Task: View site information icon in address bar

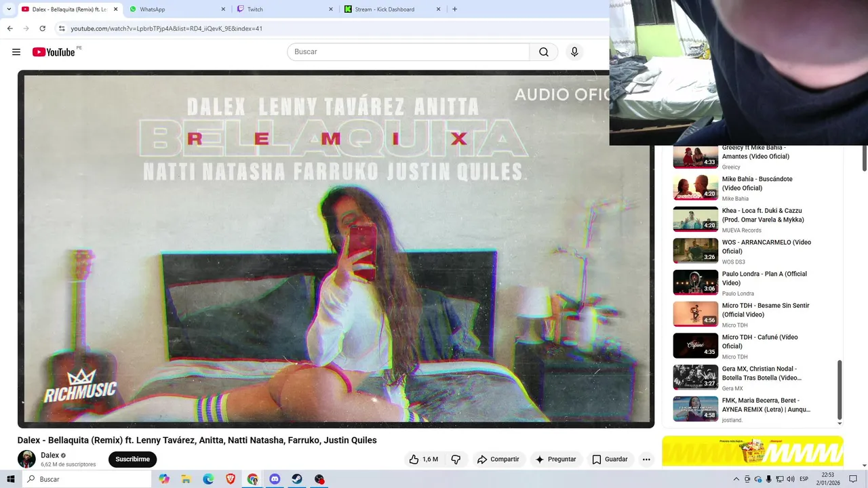Action: (62, 28)
